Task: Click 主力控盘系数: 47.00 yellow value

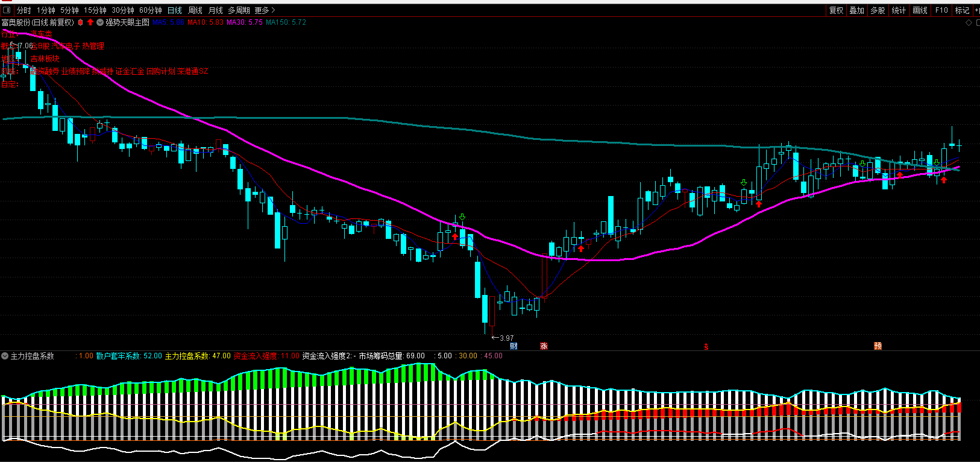Action: (x=198, y=356)
